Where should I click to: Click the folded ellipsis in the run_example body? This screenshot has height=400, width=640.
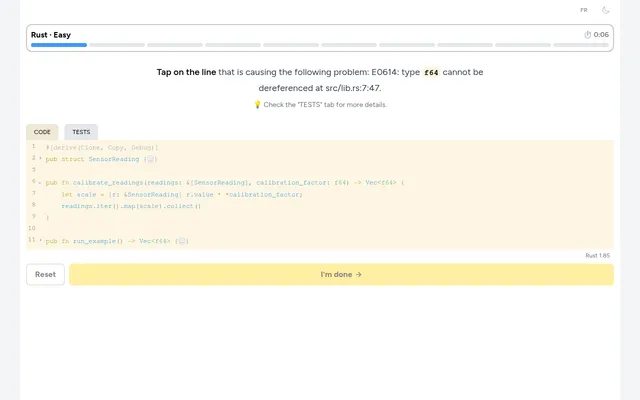click(182, 241)
